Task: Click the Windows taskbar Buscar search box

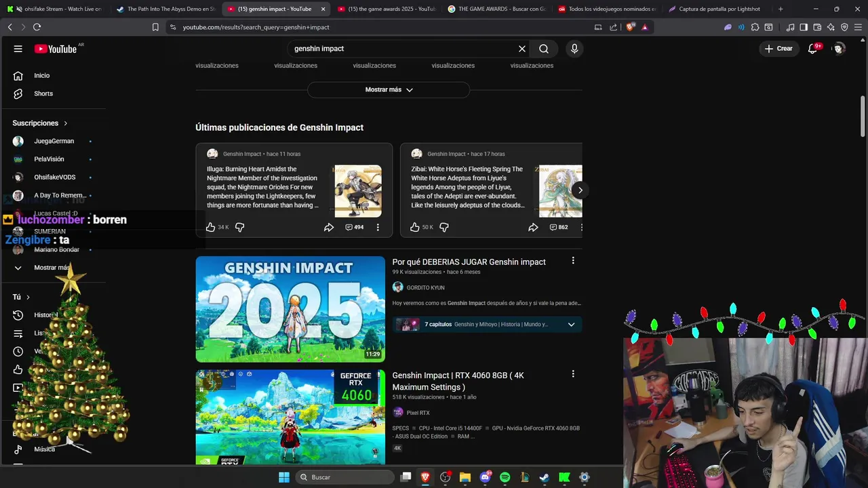Action: (344, 477)
